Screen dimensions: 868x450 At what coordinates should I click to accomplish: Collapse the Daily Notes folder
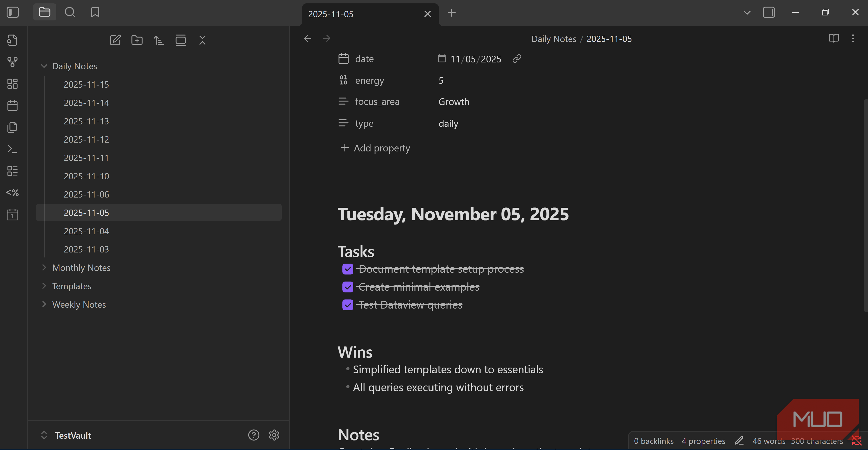(44, 66)
